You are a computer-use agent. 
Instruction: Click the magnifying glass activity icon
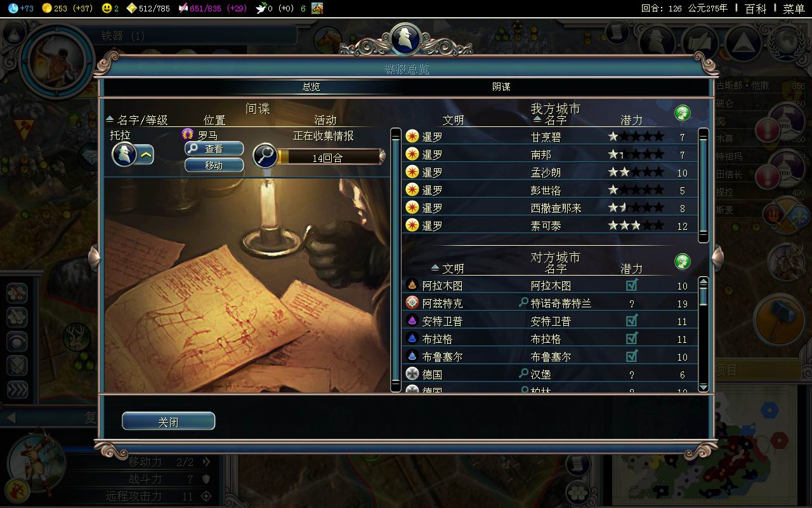coord(265,156)
